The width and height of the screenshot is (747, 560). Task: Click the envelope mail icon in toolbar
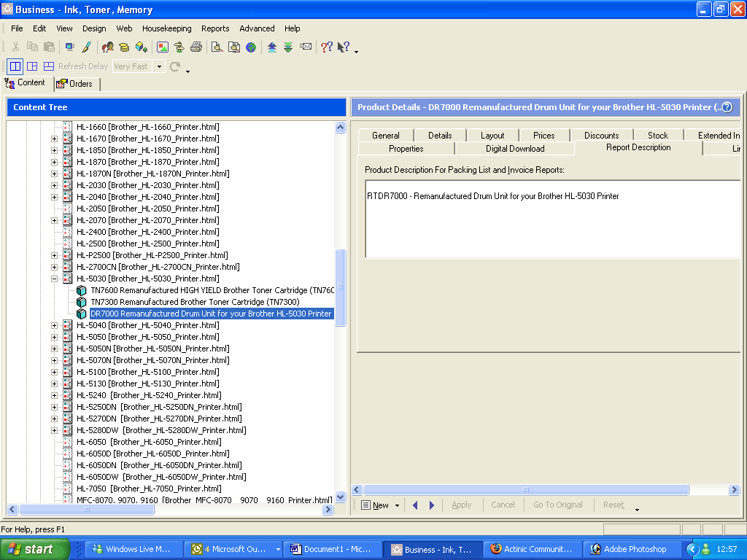(306, 47)
